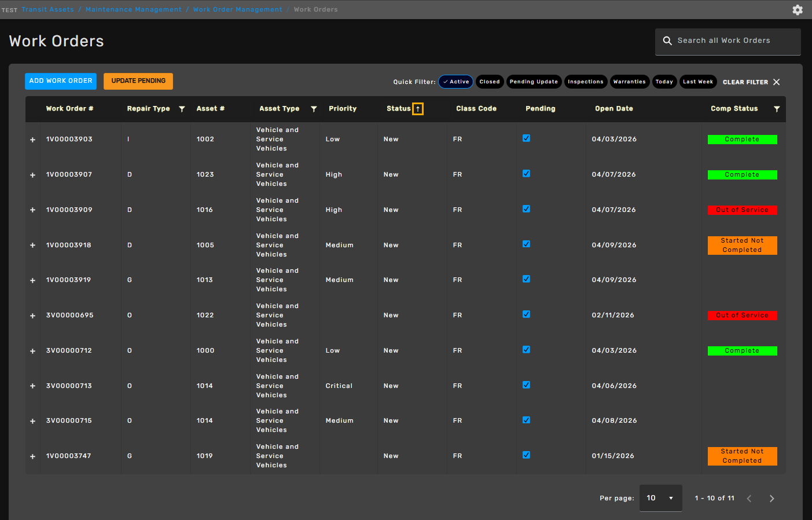This screenshot has height=520, width=812.
Task: Open Maintenance Management breadcrumb link
Action: [x=134, y=9]
